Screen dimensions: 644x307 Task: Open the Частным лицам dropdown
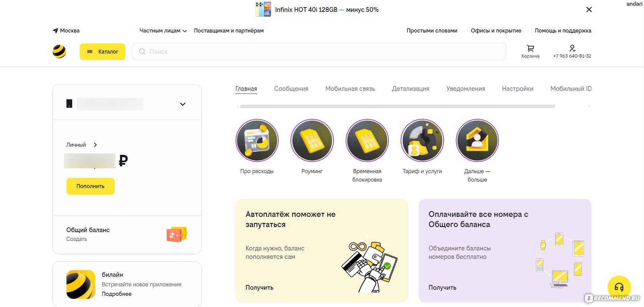(x=163, y=30)
